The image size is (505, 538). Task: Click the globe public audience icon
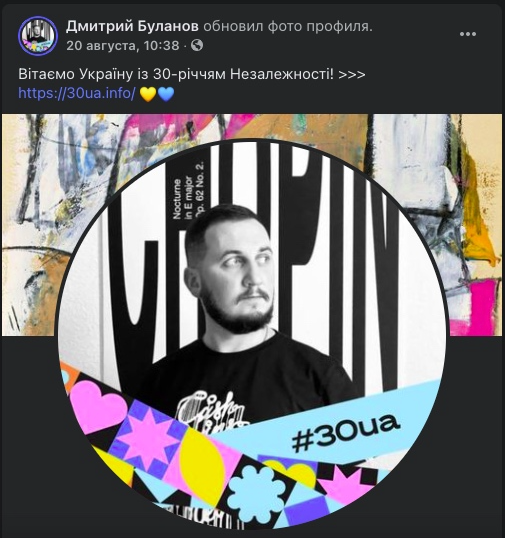point(197,45)
